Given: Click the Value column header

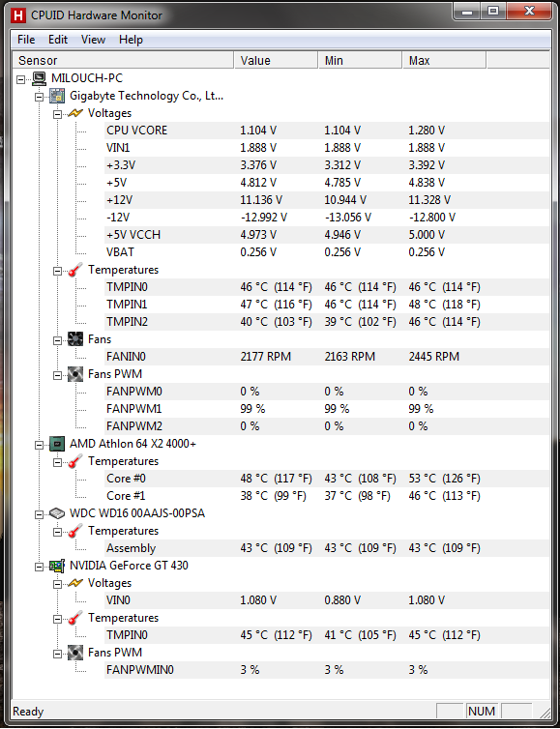Looking at the screenshot, I should coord(276,61).
